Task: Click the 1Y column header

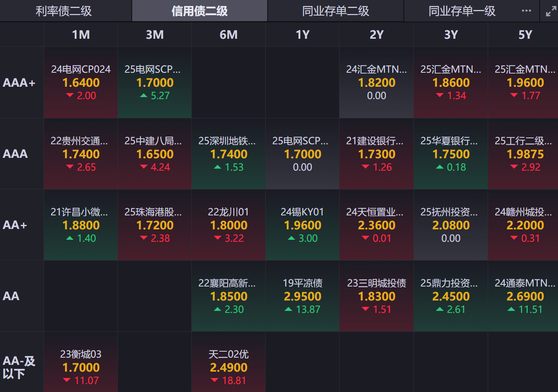Action: pos(302,35)
